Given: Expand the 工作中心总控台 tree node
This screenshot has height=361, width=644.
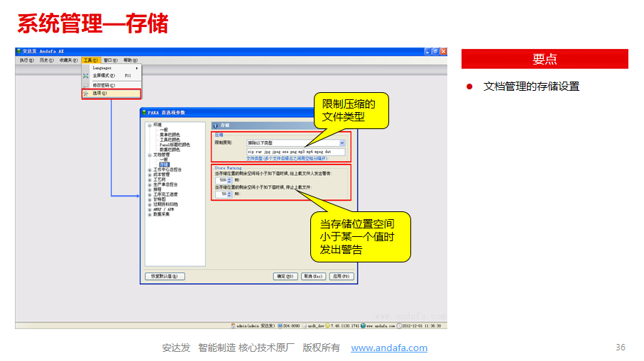Looking at the screenshot, I should 150,170.
